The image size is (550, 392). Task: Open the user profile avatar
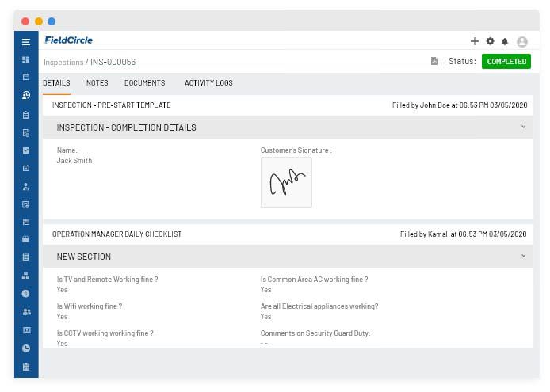pyautogui.click(x=522, y=42)
